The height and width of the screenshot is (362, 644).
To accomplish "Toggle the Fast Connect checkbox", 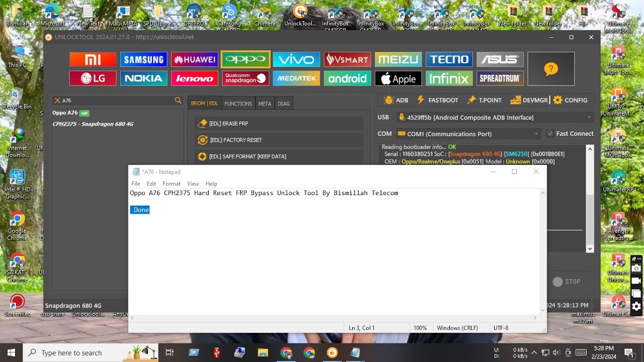I will [550, 134].
